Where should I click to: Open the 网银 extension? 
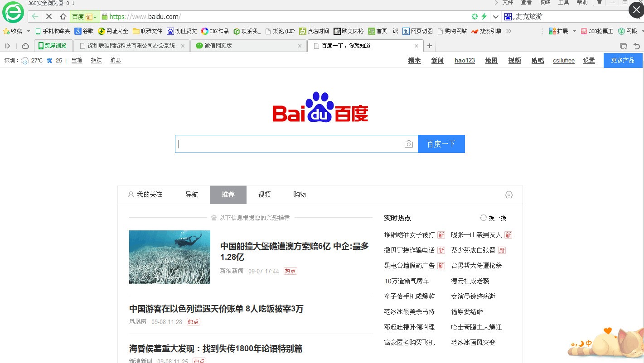click(628, 31)
